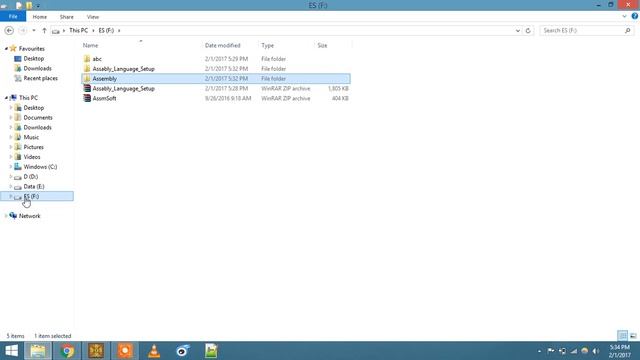Open Quick Access Toolbar customize dropdown
The height and width of the screenshot is (360, 640).
tap(38, 6)
